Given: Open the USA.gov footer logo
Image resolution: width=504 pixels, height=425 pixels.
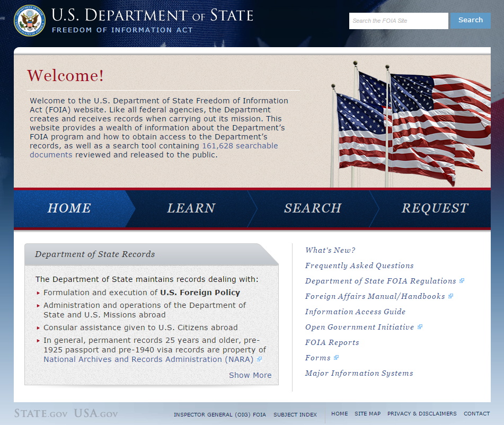Looking at the screenshot, I should pos(96,414).
